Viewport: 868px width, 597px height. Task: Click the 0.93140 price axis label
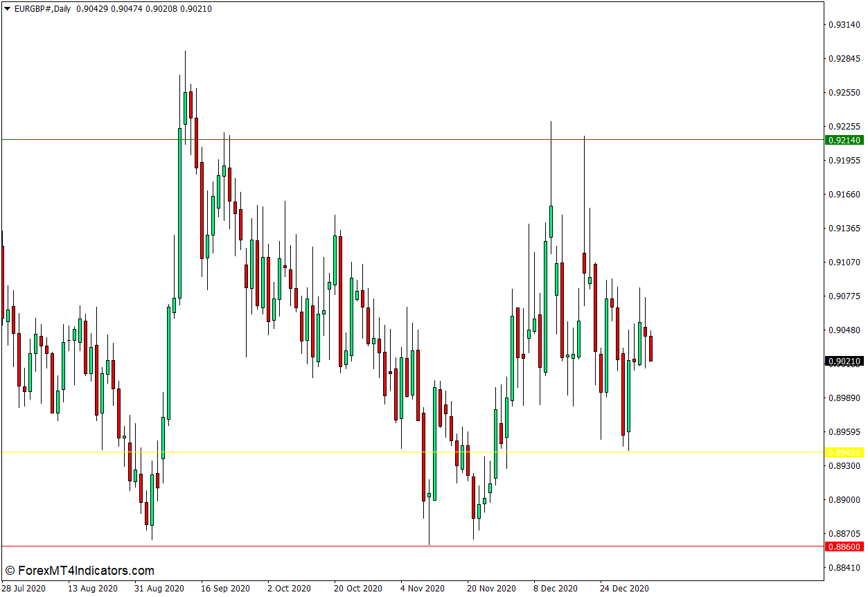844,25
